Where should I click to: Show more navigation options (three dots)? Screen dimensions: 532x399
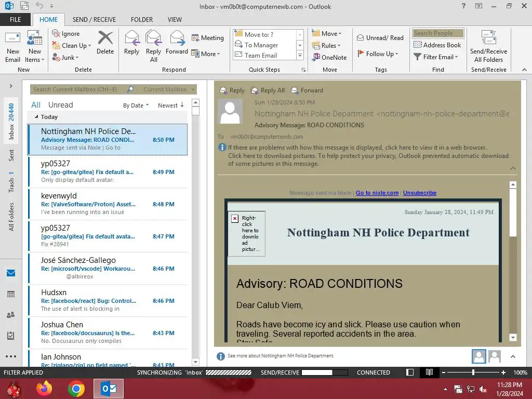tap(11, 356)
